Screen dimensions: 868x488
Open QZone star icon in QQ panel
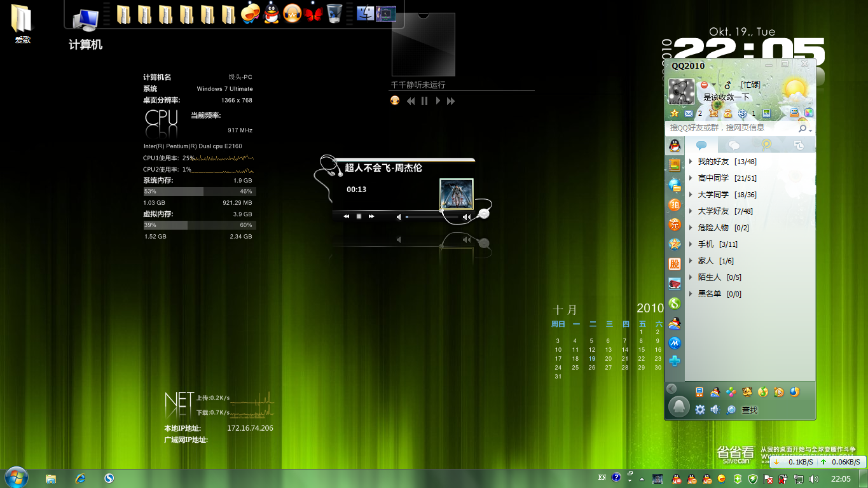coord(674,113)
